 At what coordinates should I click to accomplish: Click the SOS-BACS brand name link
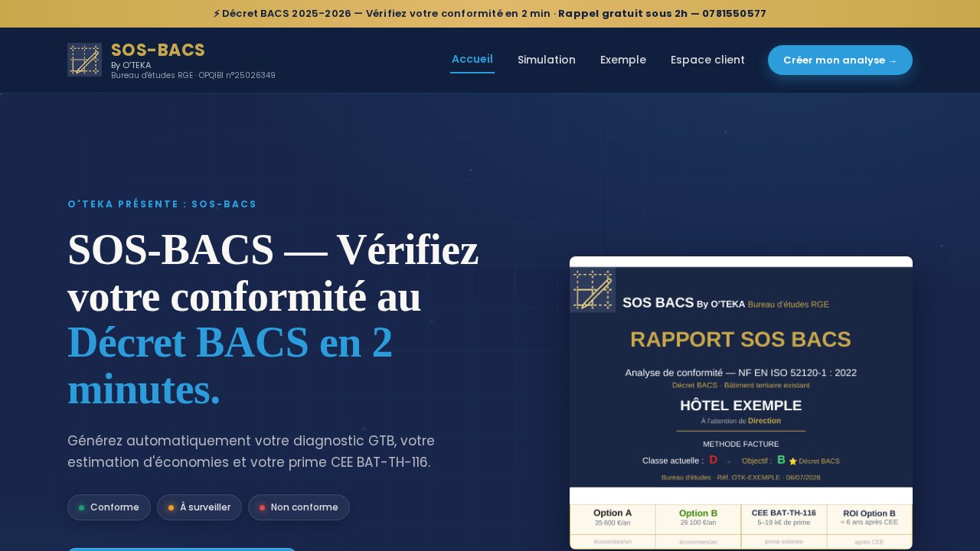158,50
